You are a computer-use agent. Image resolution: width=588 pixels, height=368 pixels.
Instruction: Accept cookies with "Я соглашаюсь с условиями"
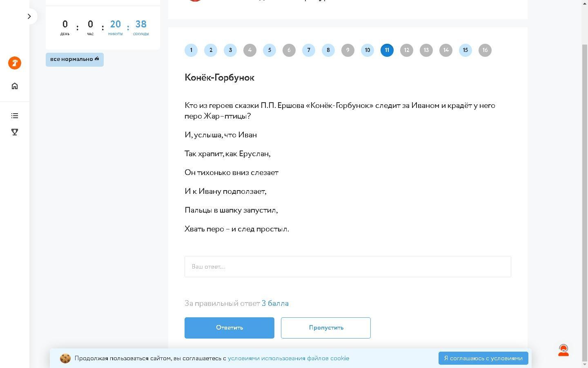click(x=483, y=358)
